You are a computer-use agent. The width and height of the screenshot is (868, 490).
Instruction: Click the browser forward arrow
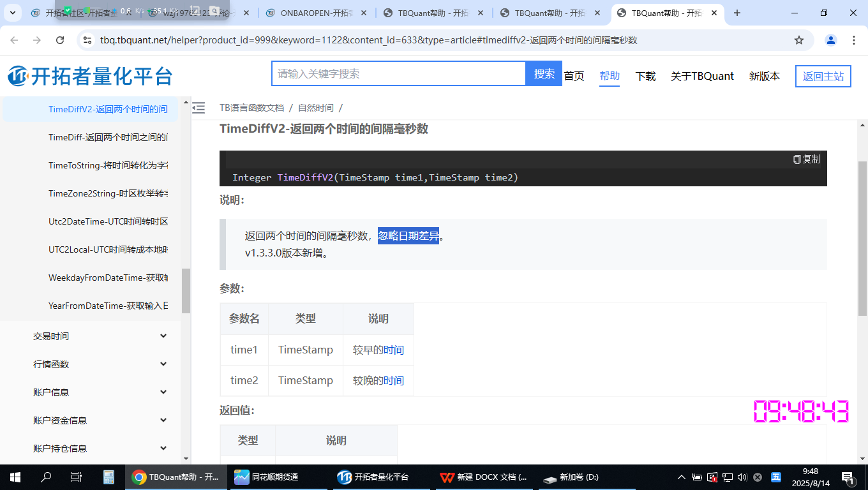pyautogui.click(x=37, y=40)
